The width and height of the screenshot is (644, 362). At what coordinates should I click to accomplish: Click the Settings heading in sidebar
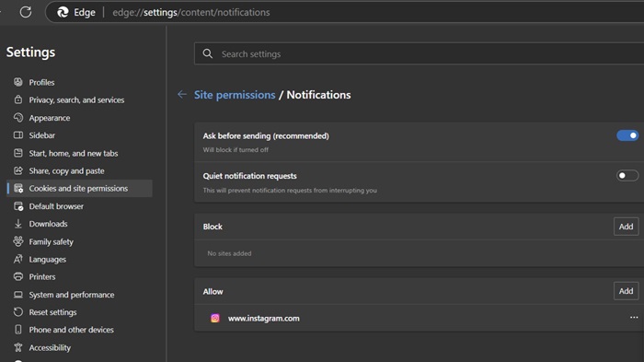[x=30, y=53]
